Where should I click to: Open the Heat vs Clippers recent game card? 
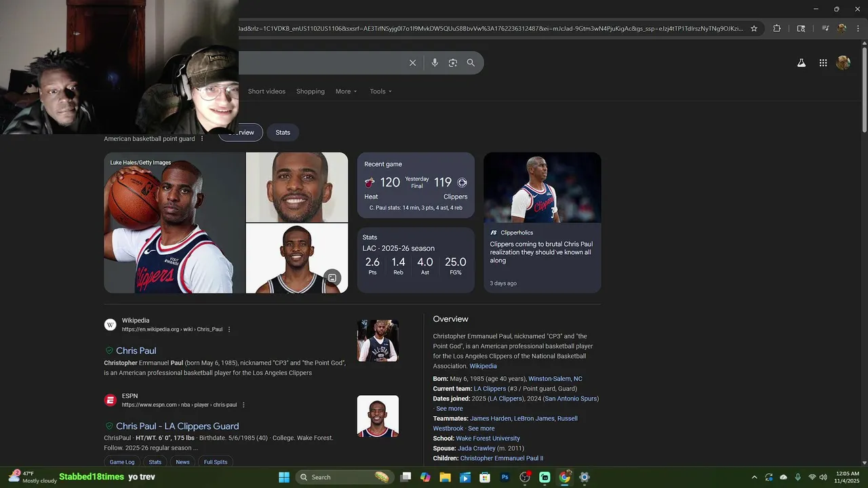416,185
